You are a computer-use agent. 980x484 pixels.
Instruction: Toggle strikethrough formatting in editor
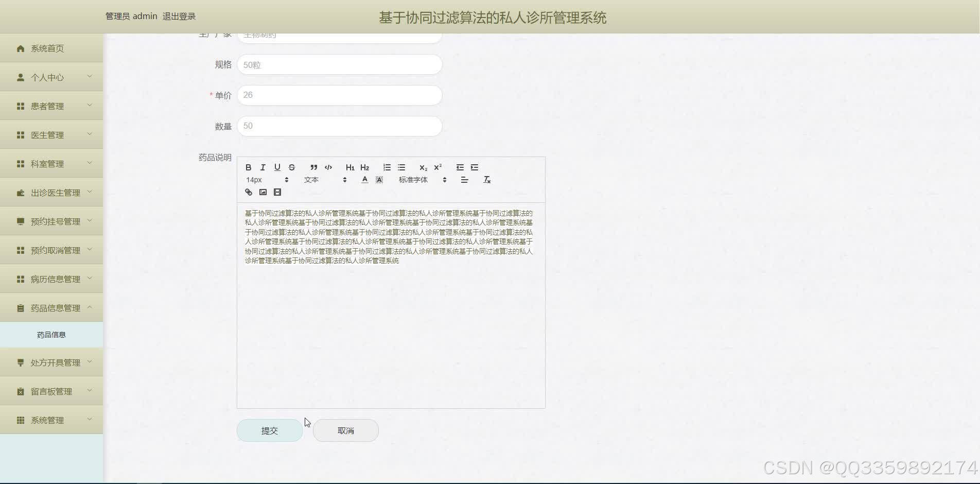pyautogui.click(x=292, y=167)
